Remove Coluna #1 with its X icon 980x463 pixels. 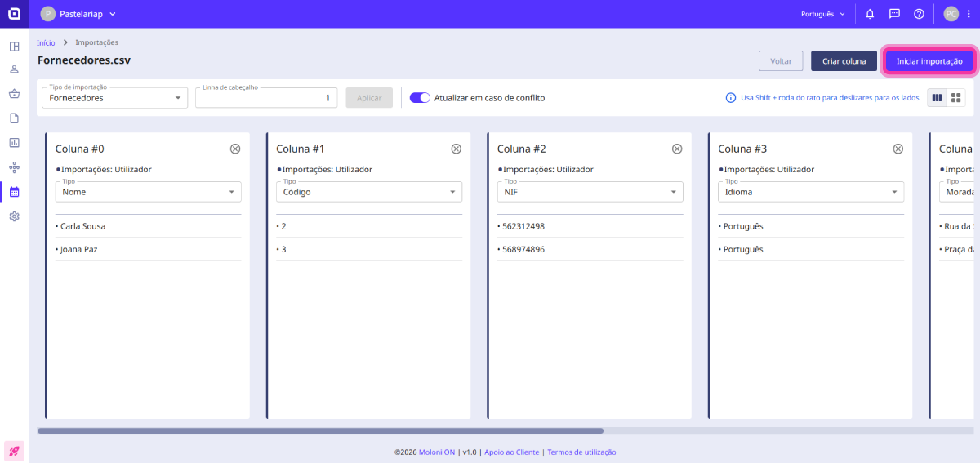(x=457, y=149)
